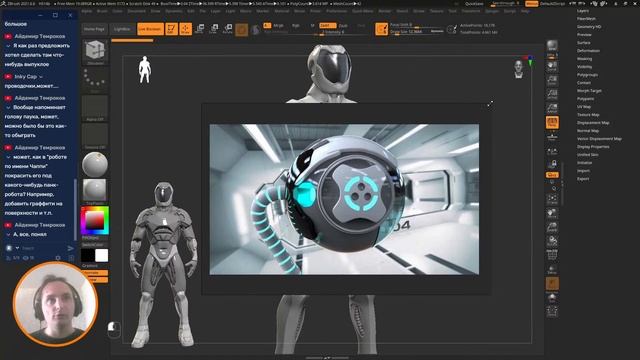Open the Document menu
640x360 pixels.
(136, 11)
